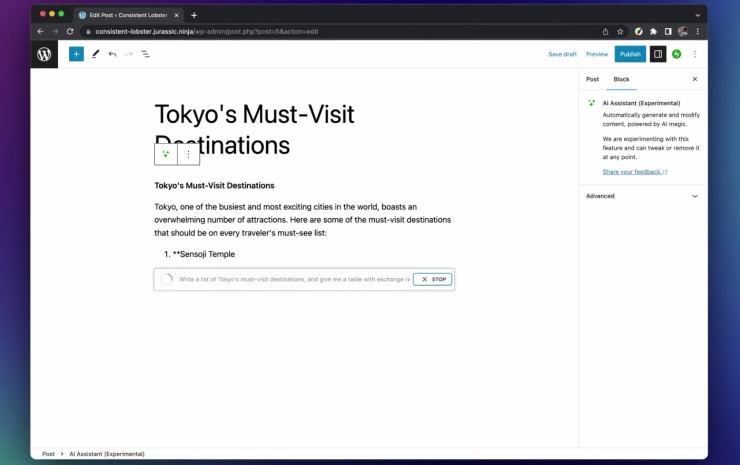The width and height of the screenshot is (740, 465).
Task: Open the block toolbar options menu
Action: click(x=188, y=154)
